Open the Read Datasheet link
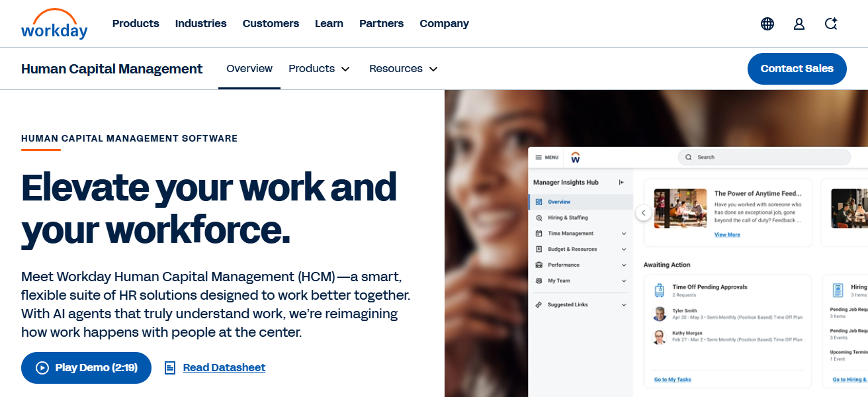868x397 pixels. coord(224,368)
